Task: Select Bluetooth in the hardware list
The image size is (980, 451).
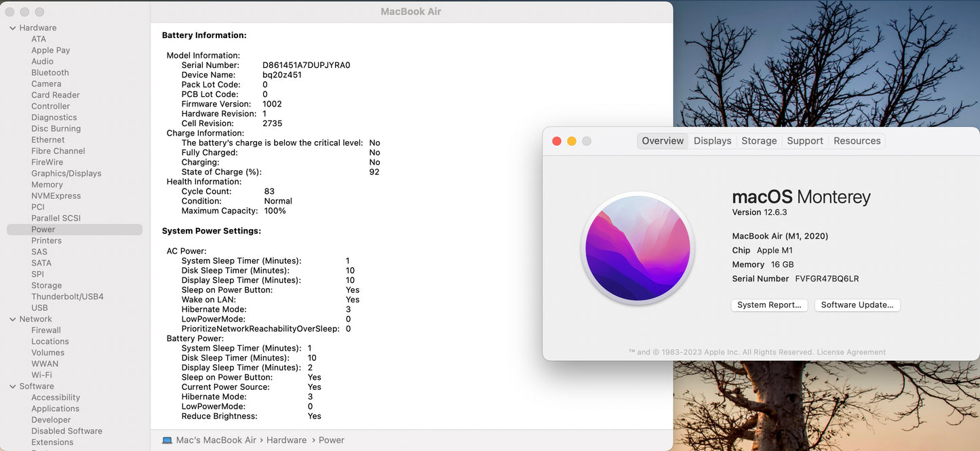Action: (x=50, y=73)
